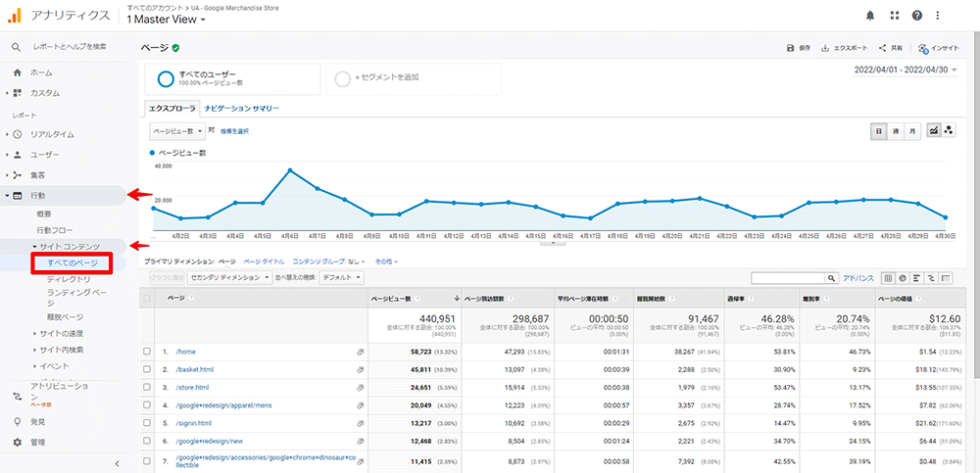Open /basket.html external link icon

pos(360,369)
